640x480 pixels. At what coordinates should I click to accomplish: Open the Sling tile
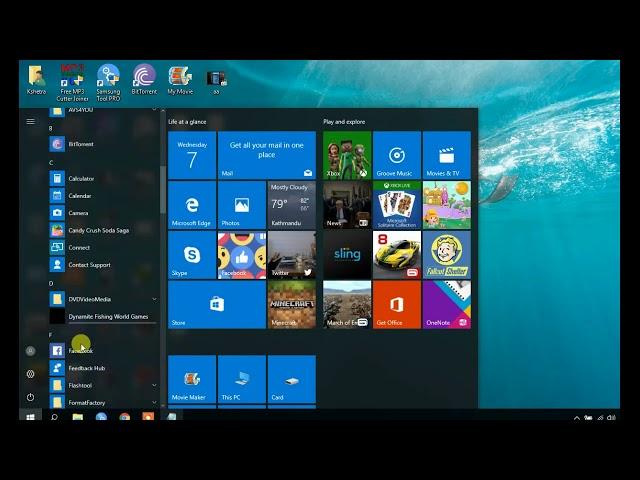tap(347, 255)
